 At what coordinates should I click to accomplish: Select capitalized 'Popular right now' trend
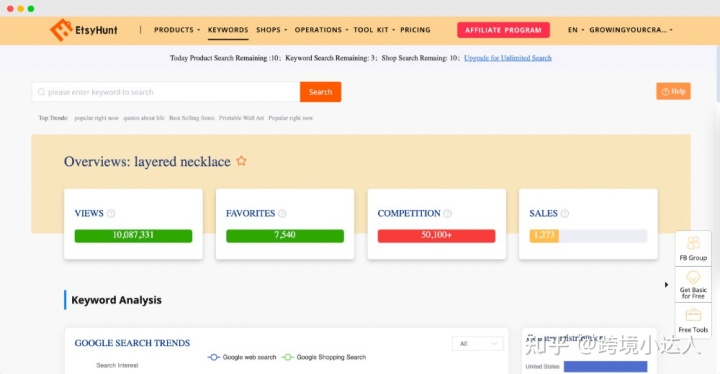pos(291,118)
